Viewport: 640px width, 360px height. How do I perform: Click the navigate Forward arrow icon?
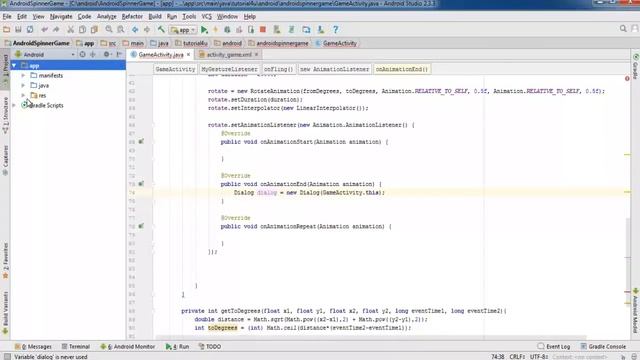pos(147,29)
